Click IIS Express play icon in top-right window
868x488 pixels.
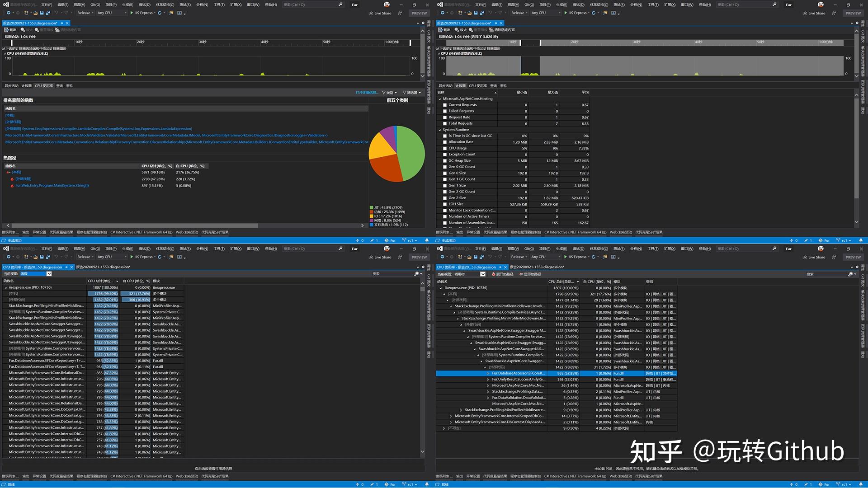(566, 13)
